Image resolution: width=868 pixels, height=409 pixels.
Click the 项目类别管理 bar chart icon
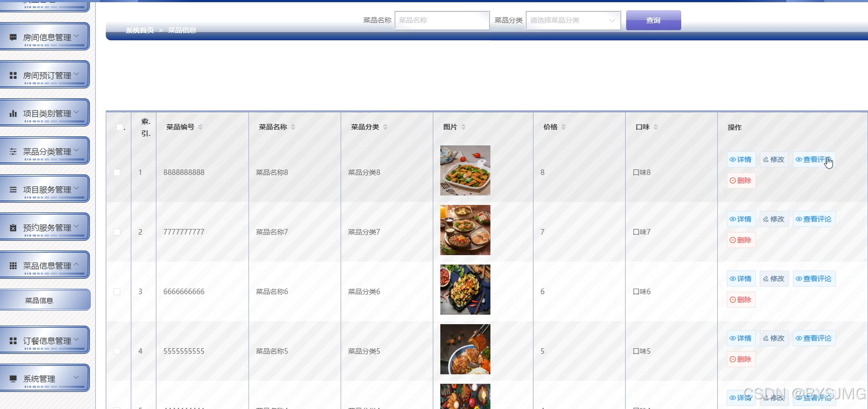[13, 114]
